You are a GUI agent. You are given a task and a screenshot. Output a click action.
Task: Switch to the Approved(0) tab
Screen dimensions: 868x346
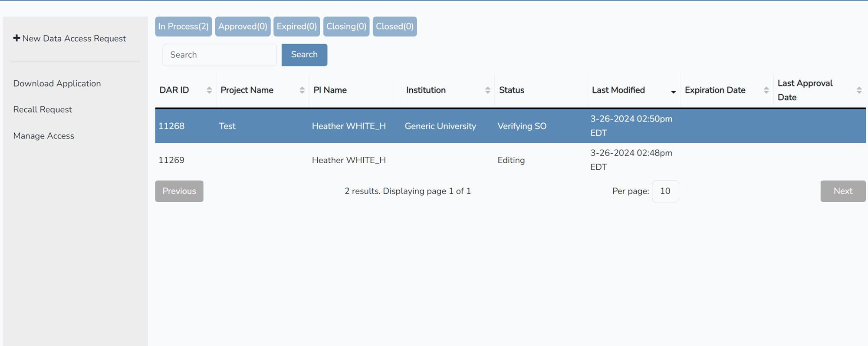243,26
